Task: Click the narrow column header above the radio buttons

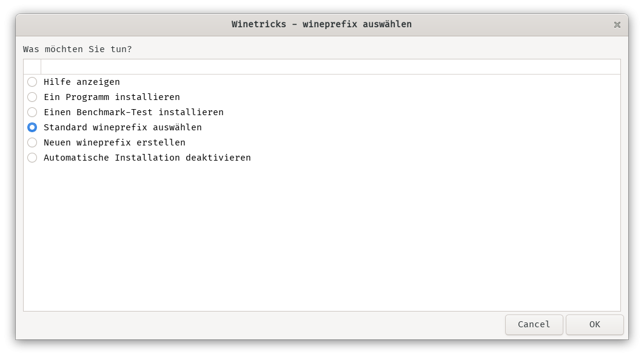Action: [x=32, y=67]
